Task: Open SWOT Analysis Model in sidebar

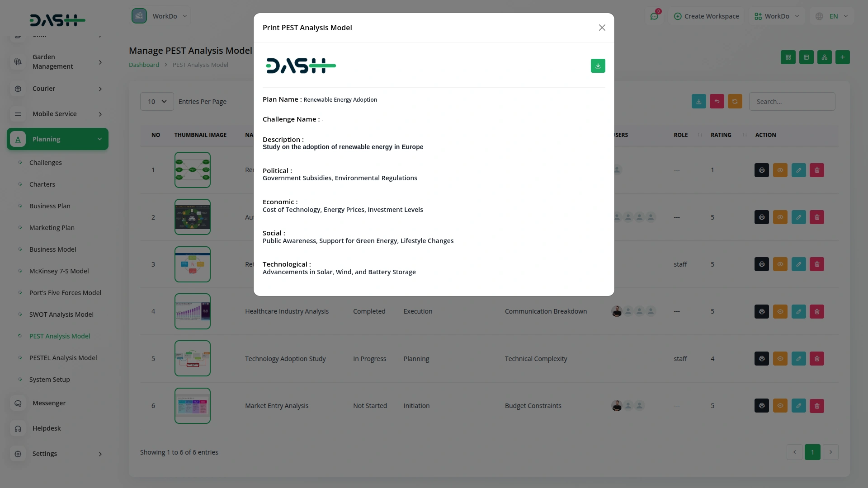Action: [61, 314]
